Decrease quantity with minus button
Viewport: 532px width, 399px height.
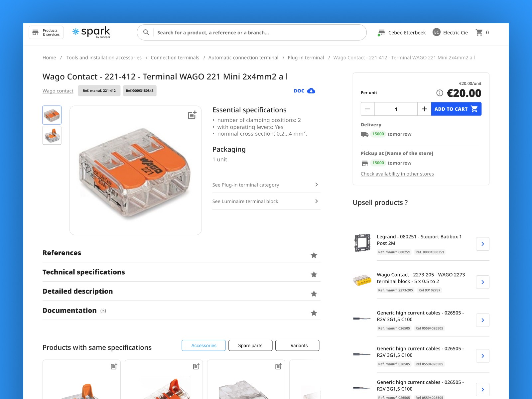click(x=367, y=109)
